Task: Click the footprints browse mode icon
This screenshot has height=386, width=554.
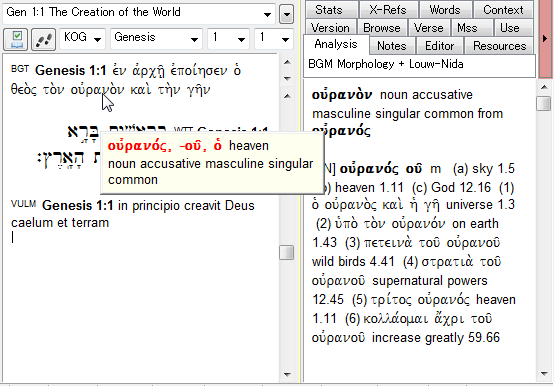Action: 43,40
